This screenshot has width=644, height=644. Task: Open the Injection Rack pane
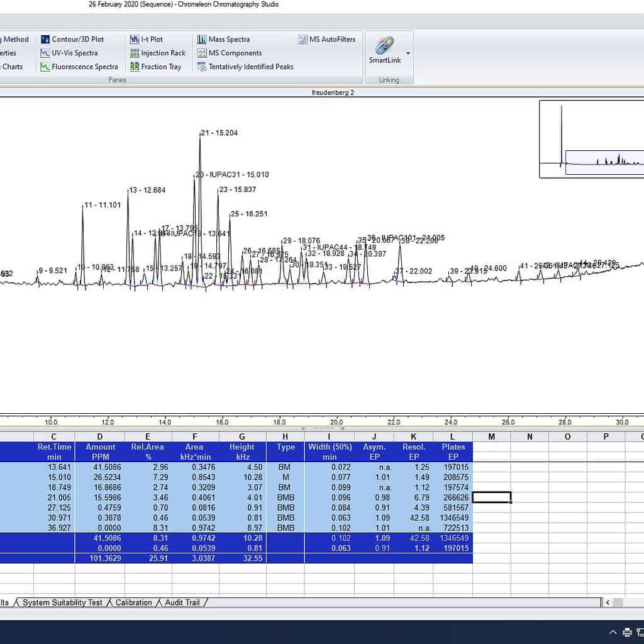tap(158, 53)
